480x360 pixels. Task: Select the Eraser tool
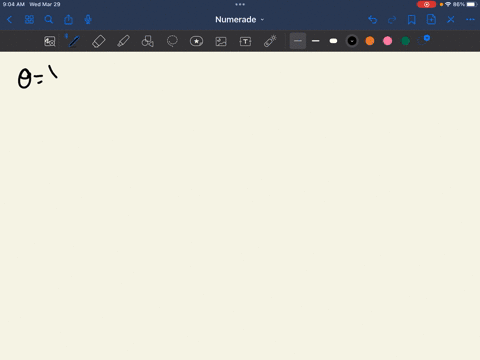tap(99, 41)
